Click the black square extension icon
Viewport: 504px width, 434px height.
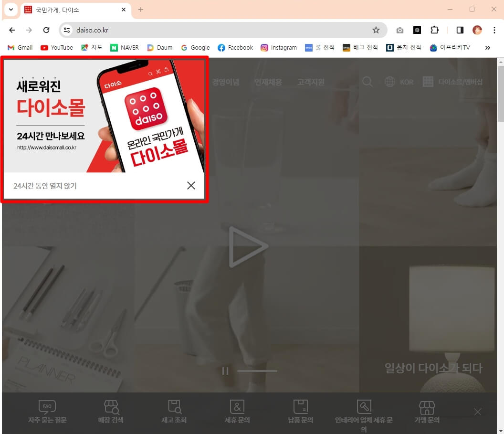click(x=417, y=30)
